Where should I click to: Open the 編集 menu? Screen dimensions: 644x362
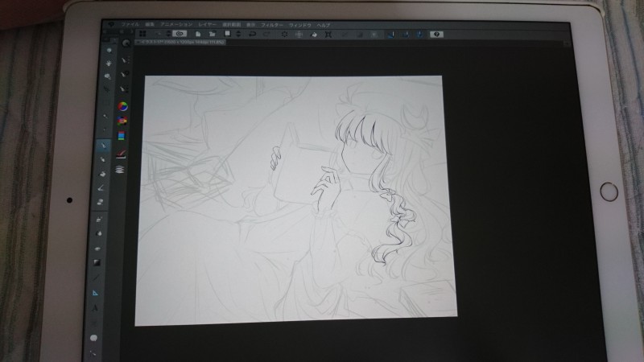point(149,25)
